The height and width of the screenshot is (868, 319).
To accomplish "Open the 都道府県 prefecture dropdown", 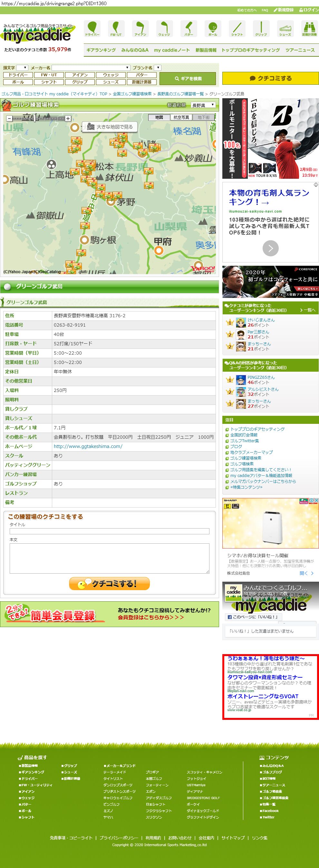I will (x=203, y=105).
